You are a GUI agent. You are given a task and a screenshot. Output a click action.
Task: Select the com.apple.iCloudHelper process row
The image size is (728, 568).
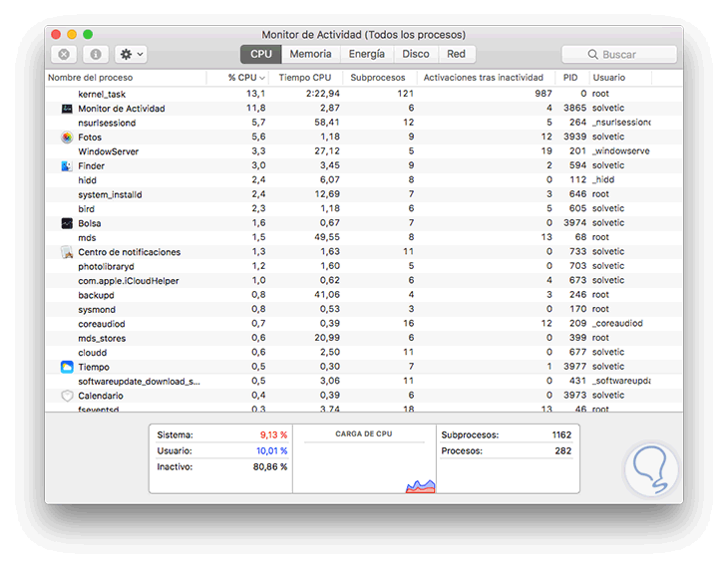coord(364,281)
